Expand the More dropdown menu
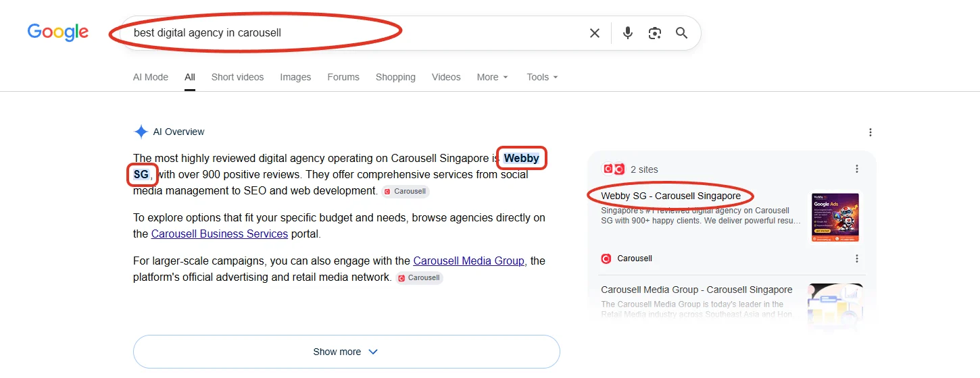This screenshot has height=378, width=980. [x=492, y=77]
